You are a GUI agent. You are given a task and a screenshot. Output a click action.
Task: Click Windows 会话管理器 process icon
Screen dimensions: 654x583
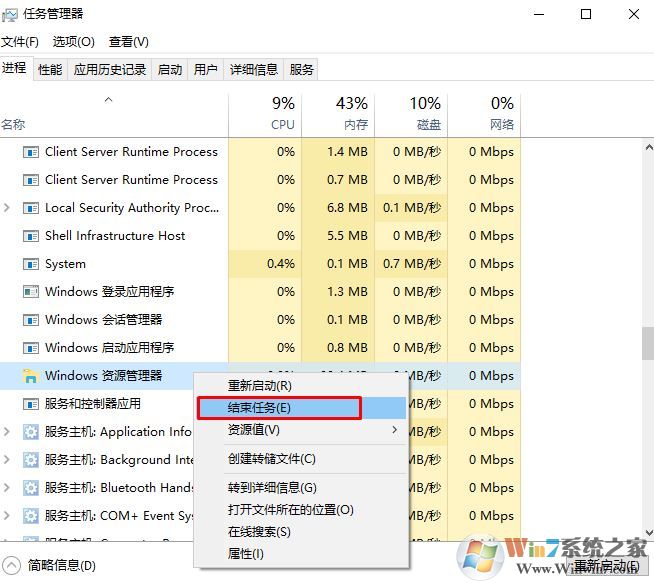tap(30, 320)
